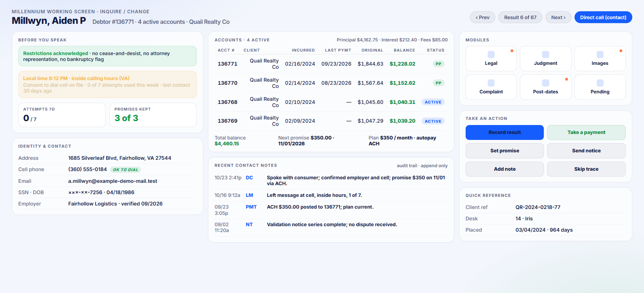Image resolution: width=644 pixels, height=293 pixels.
Task: Click the Set promise button
Action: click(505, 151)
